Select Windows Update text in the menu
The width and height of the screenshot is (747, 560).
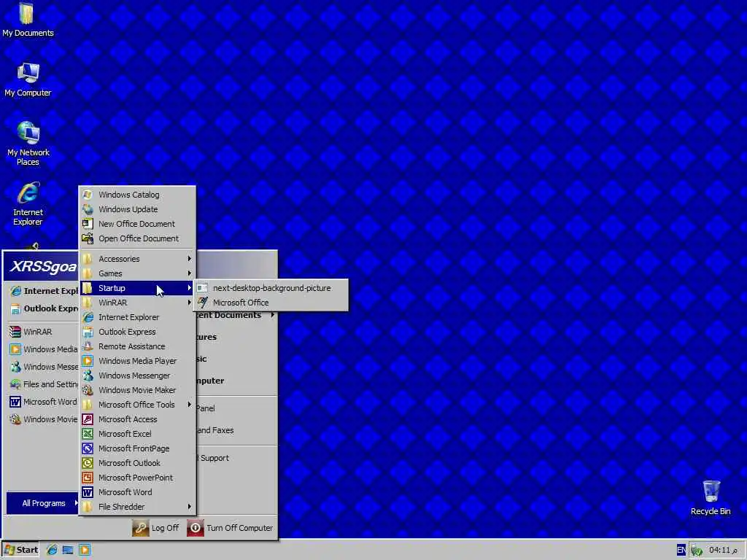pyautogui.click(x=128, y=209)
